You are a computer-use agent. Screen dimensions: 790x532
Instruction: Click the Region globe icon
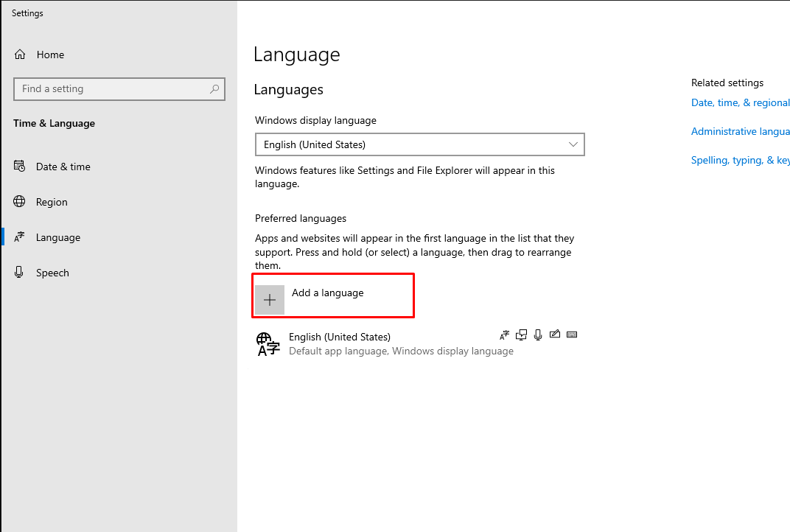click(20, 202)
